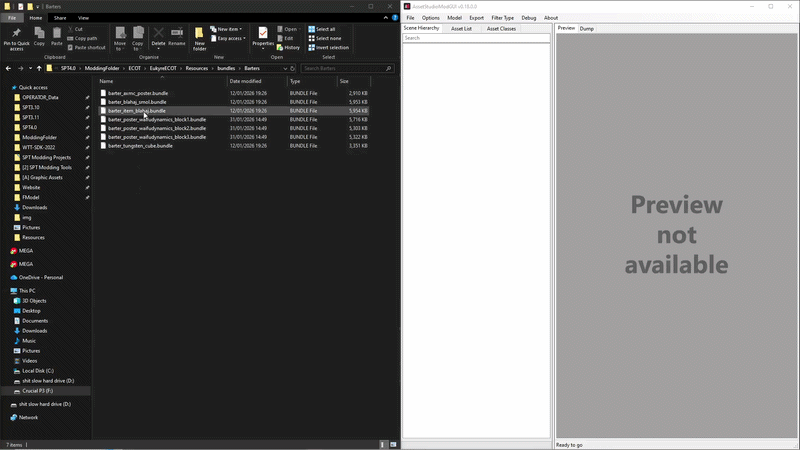The width and height of the screenshot is (800, 450).
Task: Switch to details view layout icon
Action: pyautogui.click(x=383, y=445)
